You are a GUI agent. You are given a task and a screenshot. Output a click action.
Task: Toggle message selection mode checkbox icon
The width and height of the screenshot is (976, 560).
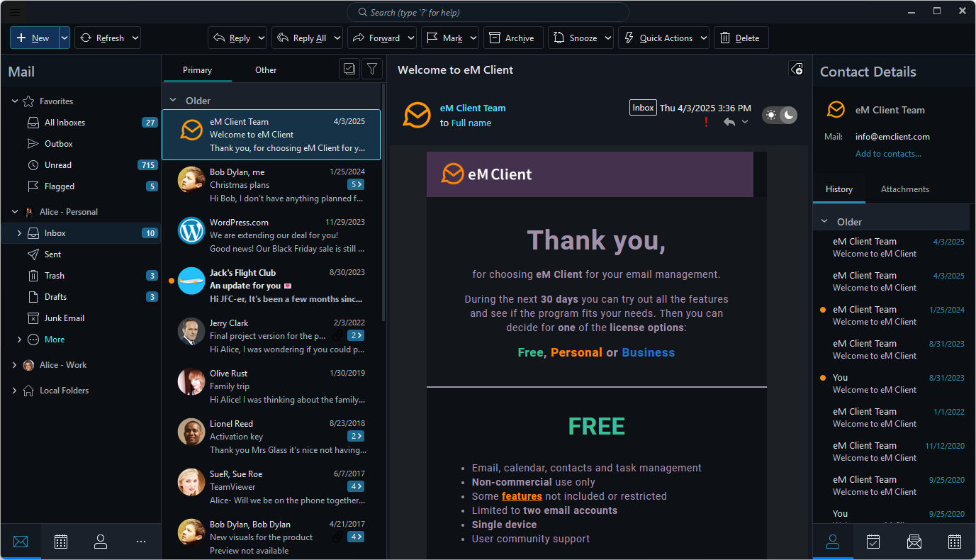pos(349,69)
